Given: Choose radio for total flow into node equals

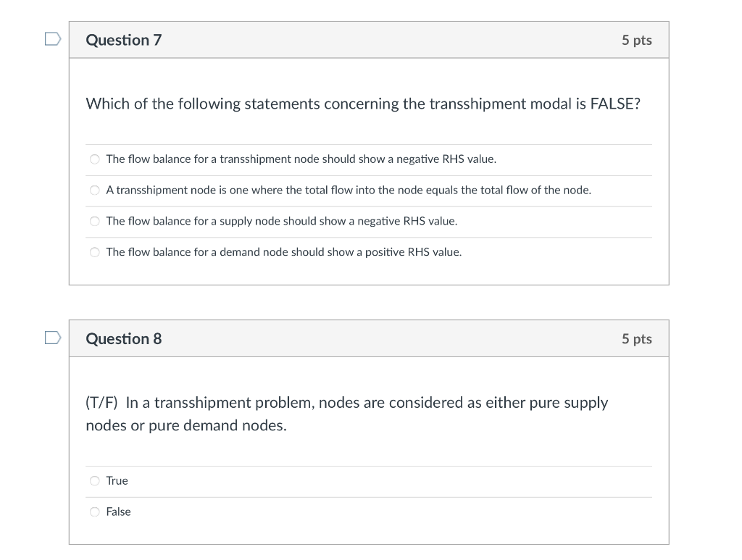Looking at the screenshot, I should click(x=95, y=190).
